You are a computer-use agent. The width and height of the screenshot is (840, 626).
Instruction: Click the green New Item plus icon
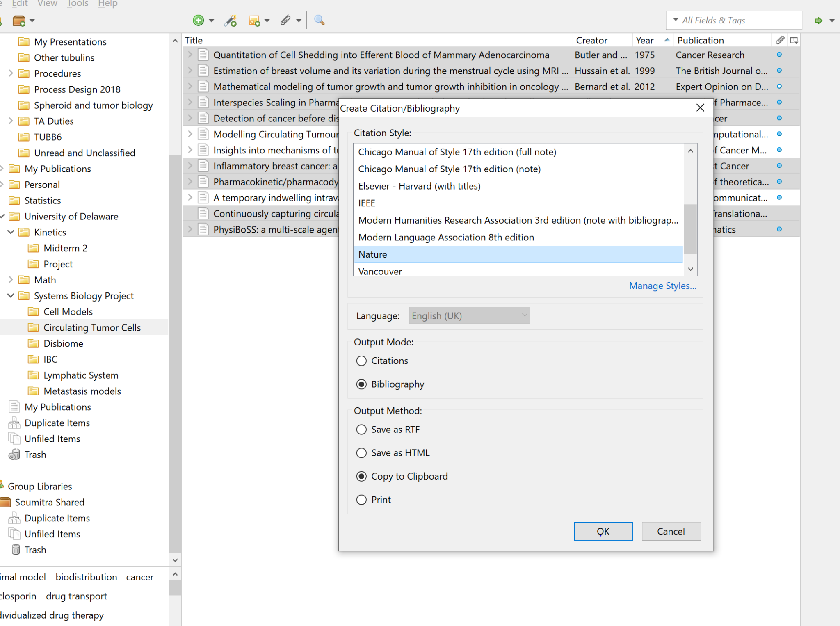point(199,20)
